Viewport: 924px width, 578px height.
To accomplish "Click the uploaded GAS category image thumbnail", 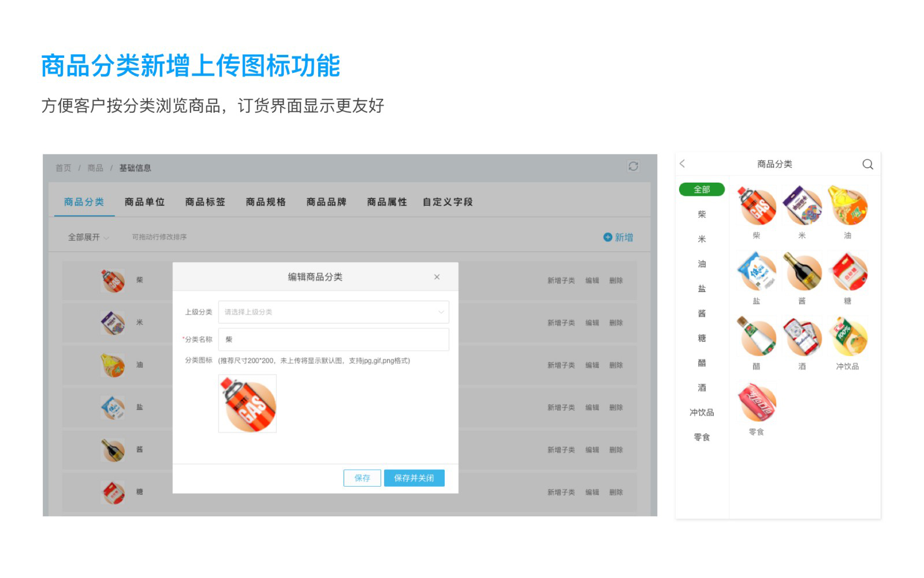I will pos(247,403).
